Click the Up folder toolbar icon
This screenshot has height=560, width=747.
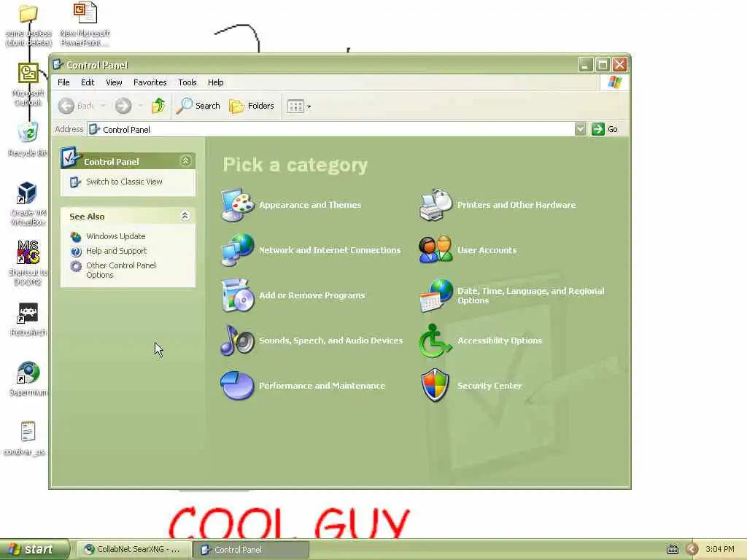pos(158,106)
